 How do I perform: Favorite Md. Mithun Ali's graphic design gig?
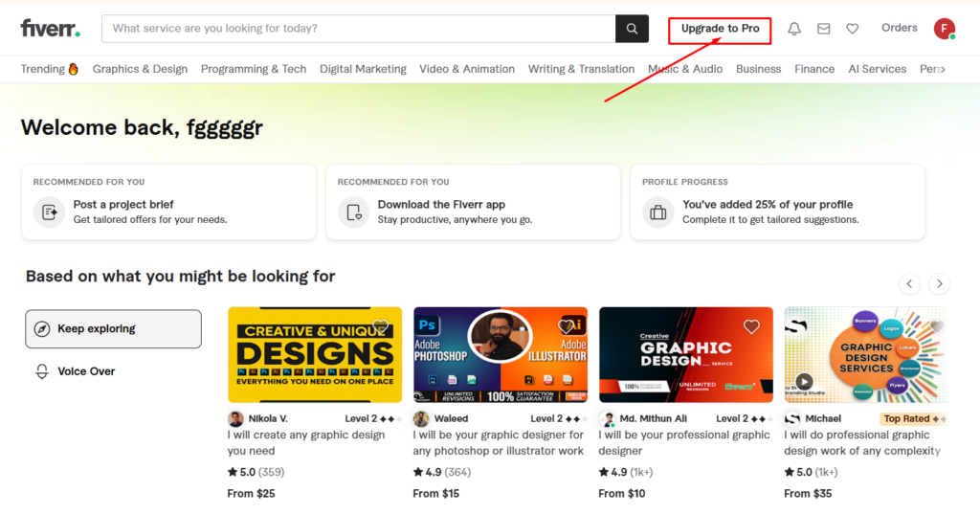click(x=751, y=326)
